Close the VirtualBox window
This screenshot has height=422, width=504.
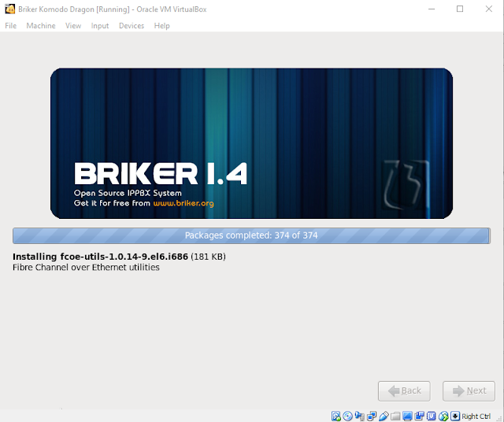tap(488, 9)
